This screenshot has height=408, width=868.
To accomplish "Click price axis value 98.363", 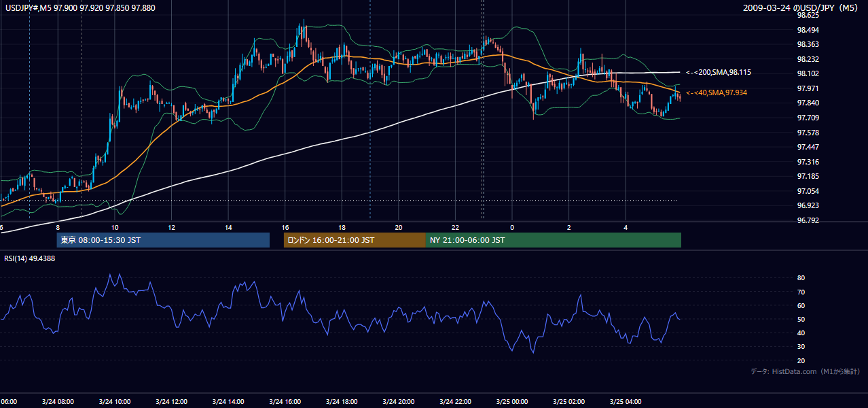I will point(808,45).
